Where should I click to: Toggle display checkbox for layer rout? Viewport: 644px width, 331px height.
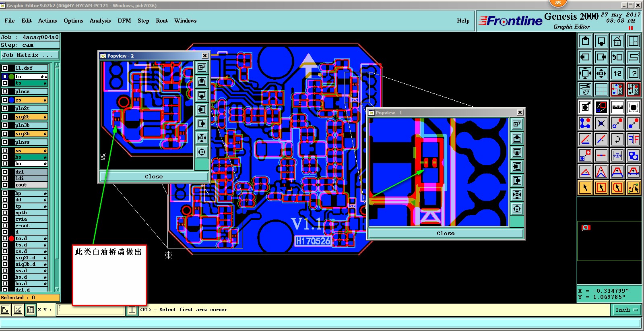coord(5,185)
